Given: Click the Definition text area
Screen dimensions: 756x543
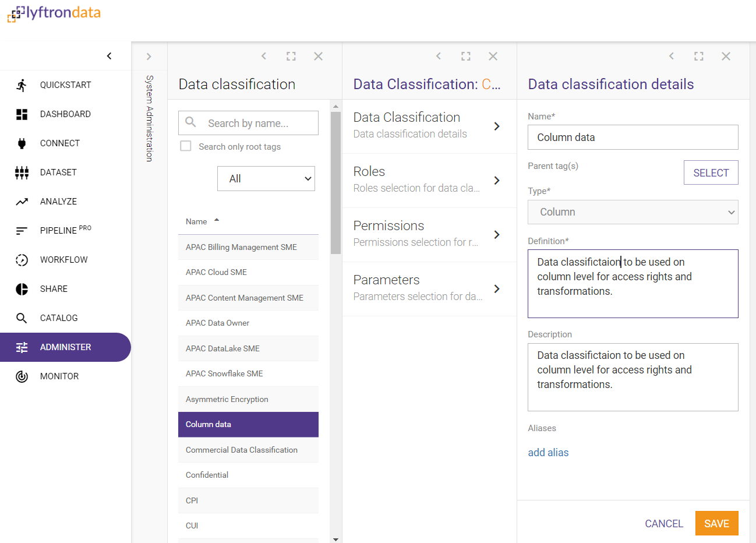Looking at the screenshot, I should tap(633, 284).
